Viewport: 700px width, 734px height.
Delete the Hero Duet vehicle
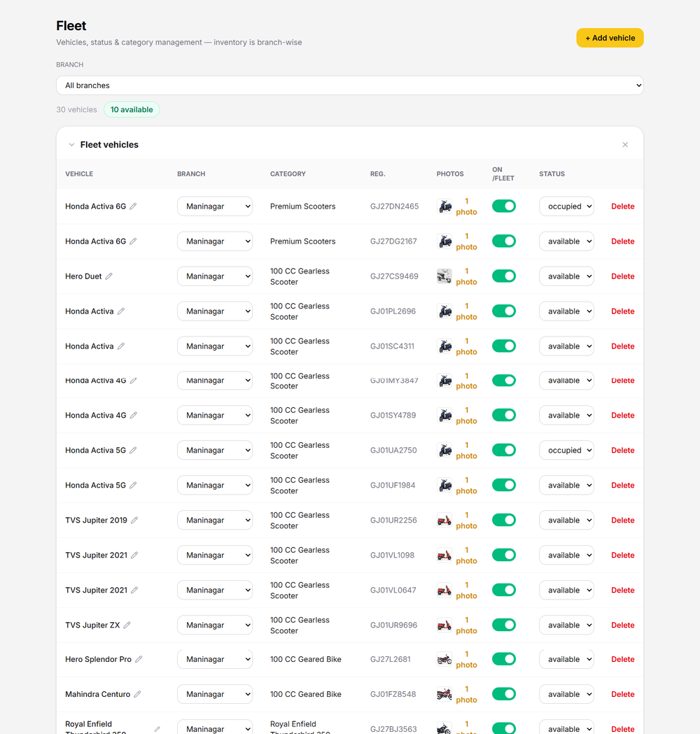[x=623, y=276]
